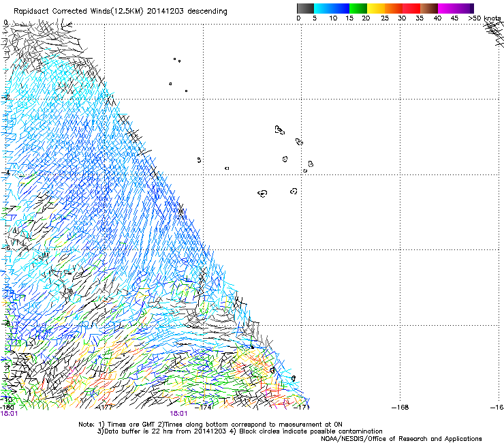This screenshot has height=443, width=504.
Task: Click the 'Times are GMT' note line
Action: (210, 425)
